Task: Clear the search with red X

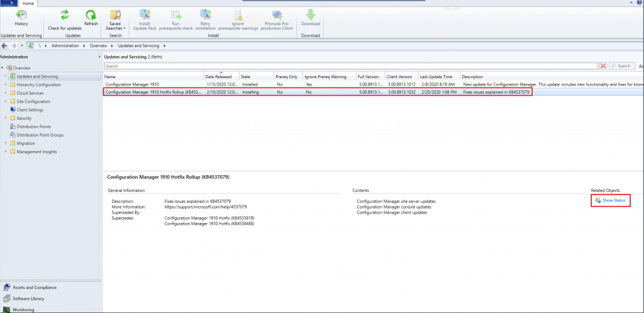Action: (603, 66)
